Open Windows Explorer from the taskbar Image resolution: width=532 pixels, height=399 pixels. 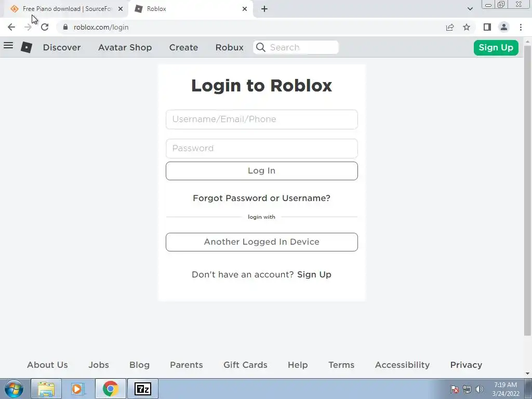point(46,389)
